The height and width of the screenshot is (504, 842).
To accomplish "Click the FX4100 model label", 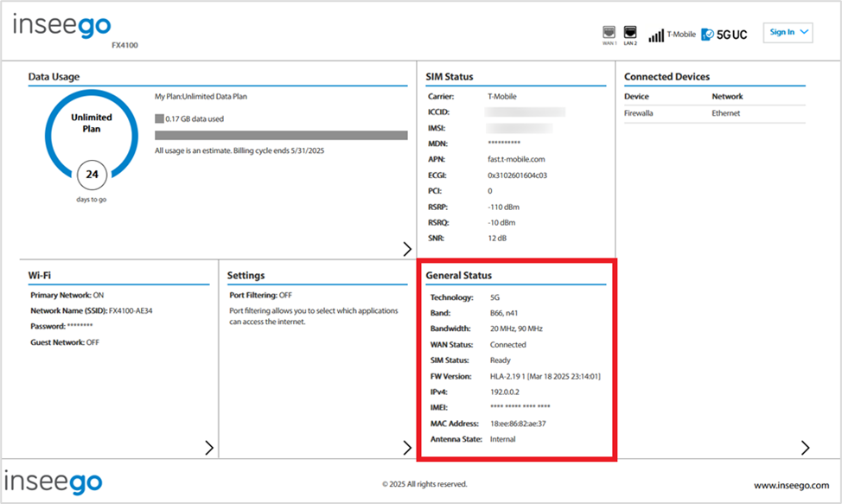I will click(124, 46).
